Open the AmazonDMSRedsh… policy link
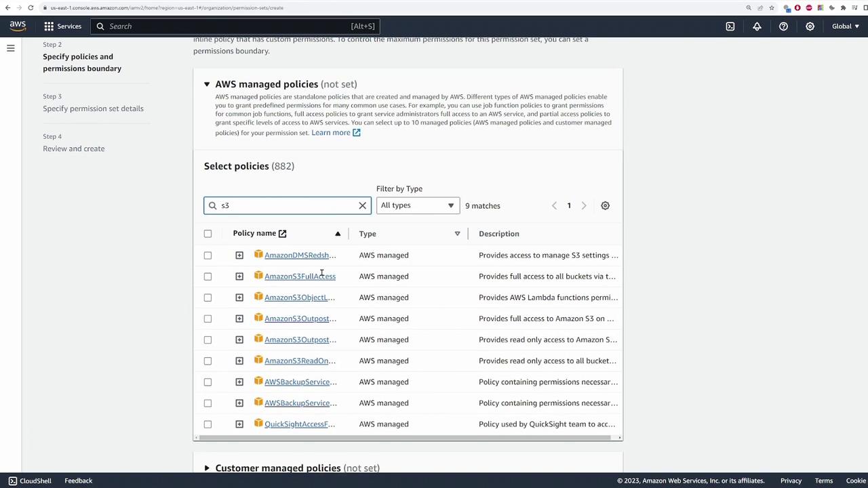 click(x=300, y=256)
